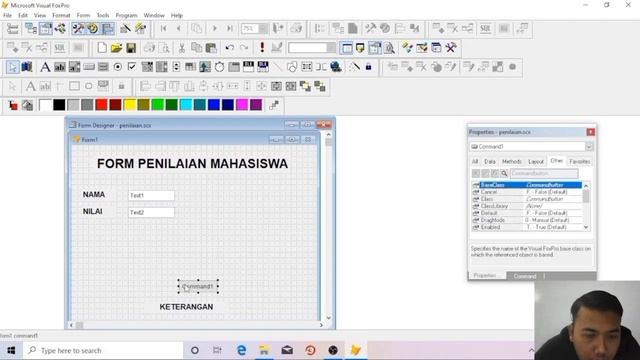The height and width of the screenshot is (360, 640).
Task: Click Form Designer vertical scrollbar down arrow
Action: pyautogui.click(x=329, y=318)
